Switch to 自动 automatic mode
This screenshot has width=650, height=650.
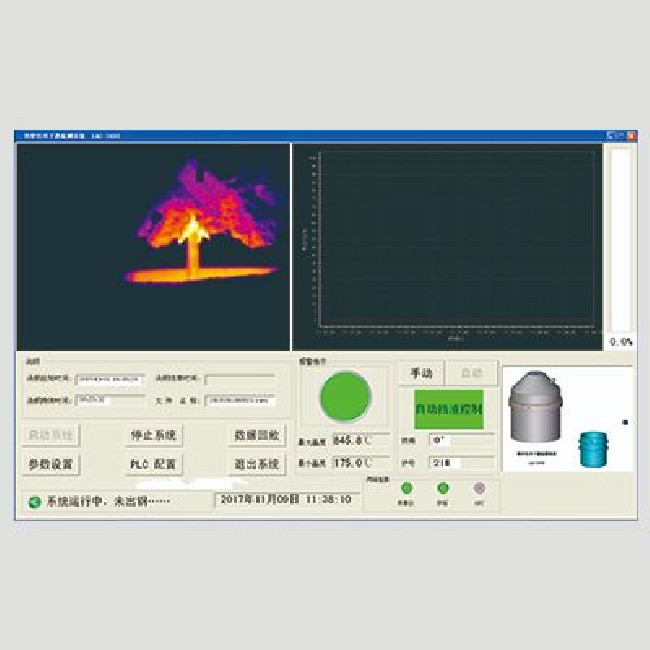point(470,373)
